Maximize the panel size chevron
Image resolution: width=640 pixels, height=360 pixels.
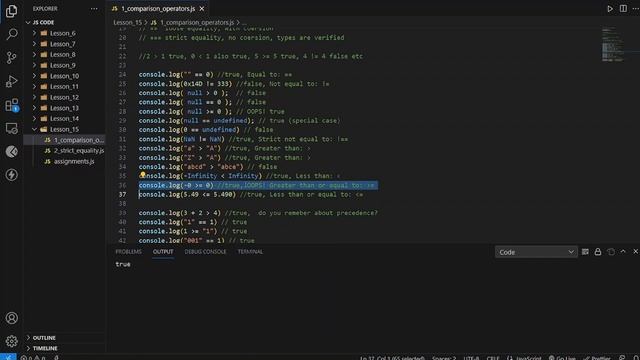point(623,252)
